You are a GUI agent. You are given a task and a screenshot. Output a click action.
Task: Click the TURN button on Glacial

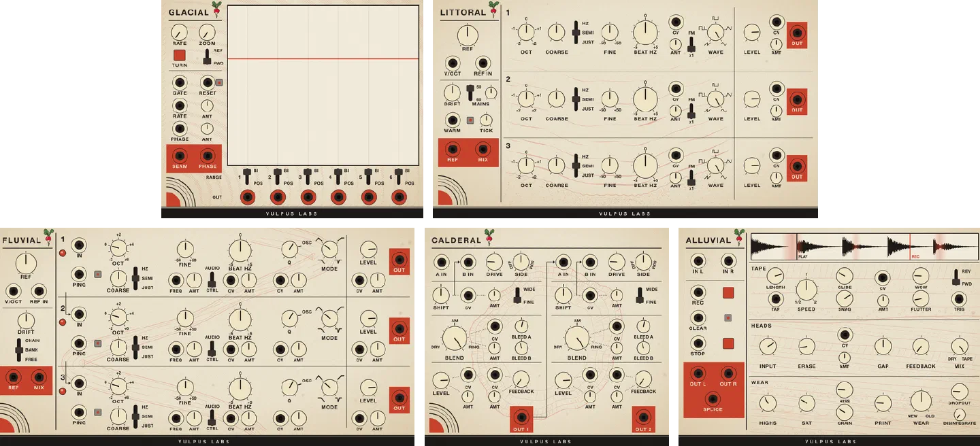(180, 56)
